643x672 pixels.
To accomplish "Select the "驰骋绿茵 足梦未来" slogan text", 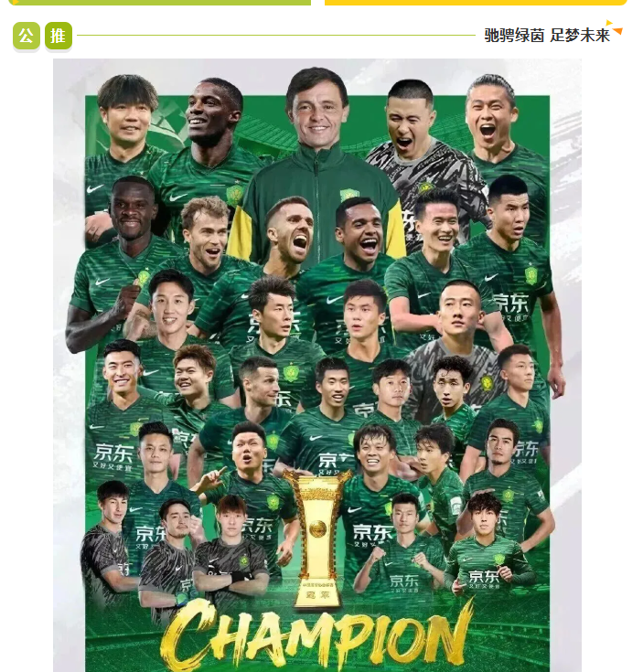I will click(547, 36).
